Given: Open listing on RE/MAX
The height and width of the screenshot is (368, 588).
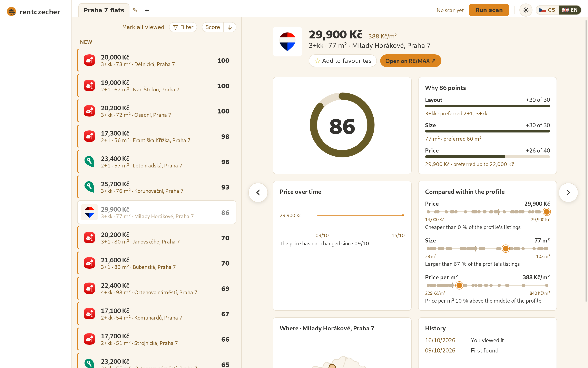Looking at the screenshot, I should tap(410, 61).
